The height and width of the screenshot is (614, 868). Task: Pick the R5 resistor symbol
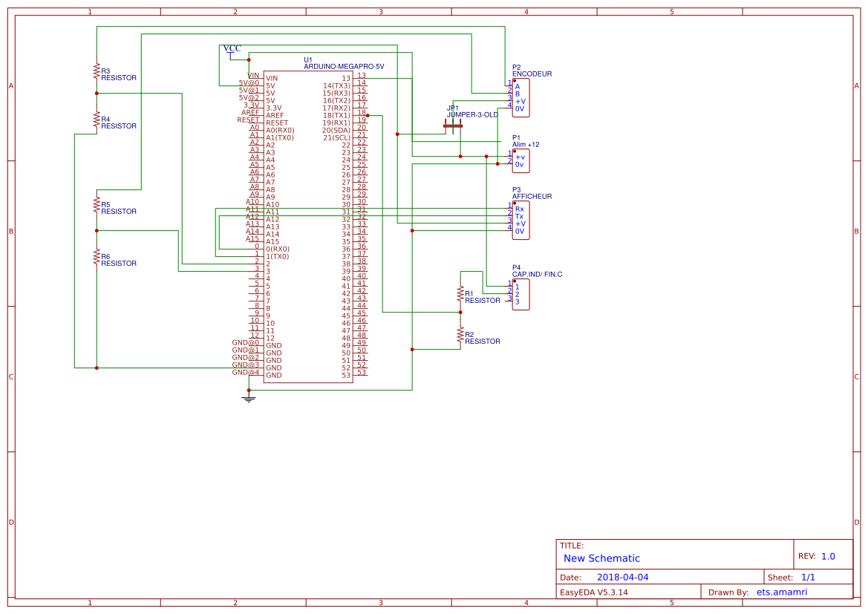click(97, 206)
